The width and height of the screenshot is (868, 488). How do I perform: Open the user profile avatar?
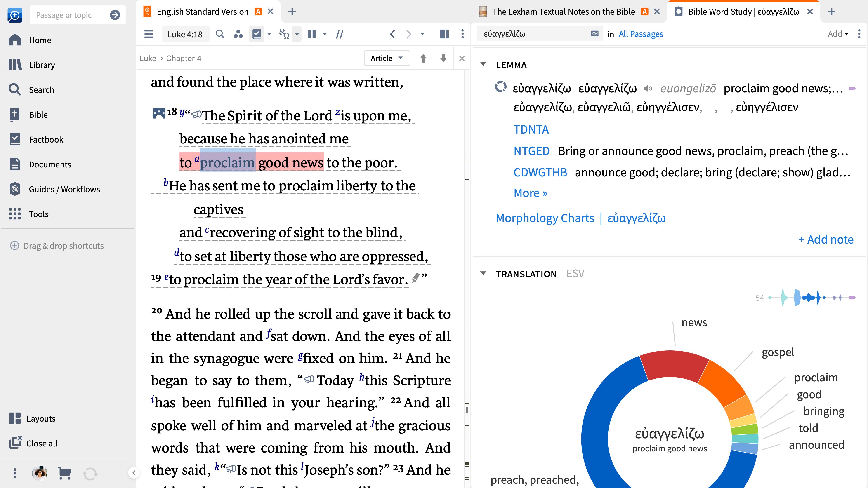coord(40,473)
